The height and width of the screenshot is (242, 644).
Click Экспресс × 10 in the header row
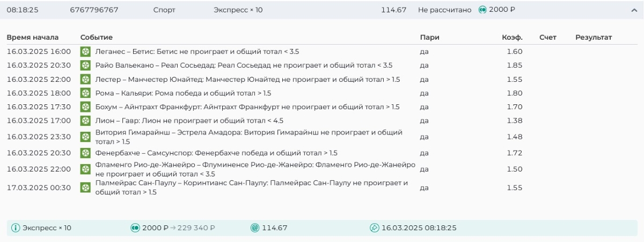click(238, 10)
